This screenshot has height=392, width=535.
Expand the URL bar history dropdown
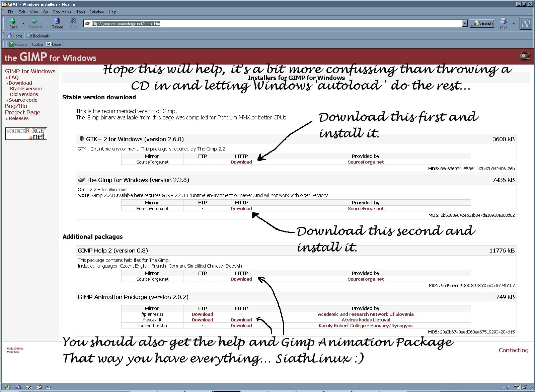[x=465, y=23]
